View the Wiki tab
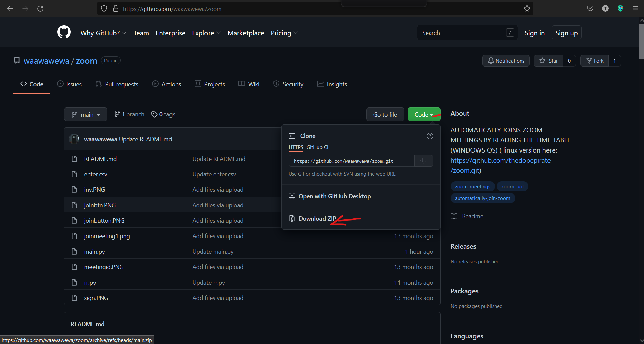Image resolution: width=644 pixels, height=344 pixels. click(x=249, y=84)
